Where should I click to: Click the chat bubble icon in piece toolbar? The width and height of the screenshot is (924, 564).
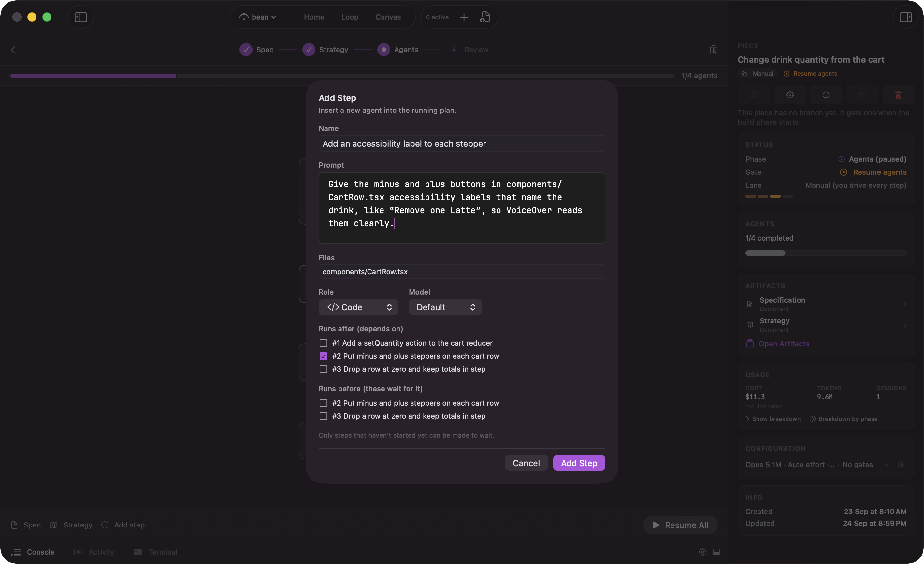tap(753, 95)
